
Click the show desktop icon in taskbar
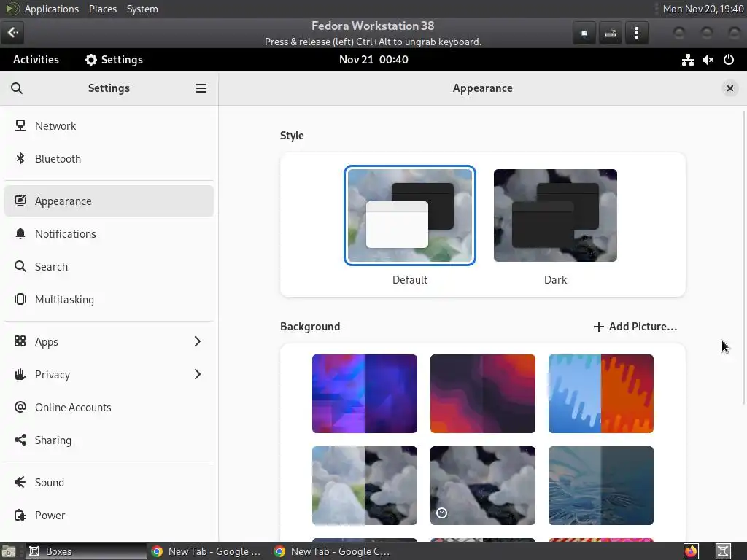tap(9, 551)
